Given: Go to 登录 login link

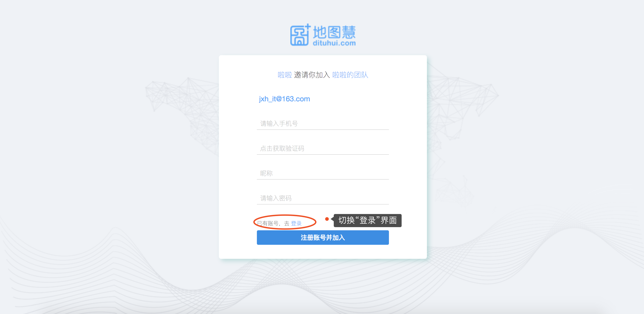Looking at the screenshot, I should 296,223.
